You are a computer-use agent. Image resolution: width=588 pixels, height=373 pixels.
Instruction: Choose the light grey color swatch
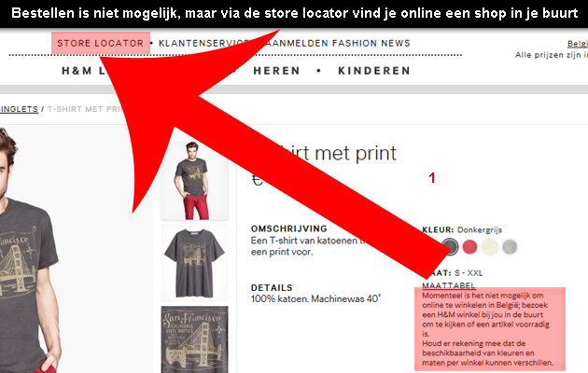(x=510, y=247)
